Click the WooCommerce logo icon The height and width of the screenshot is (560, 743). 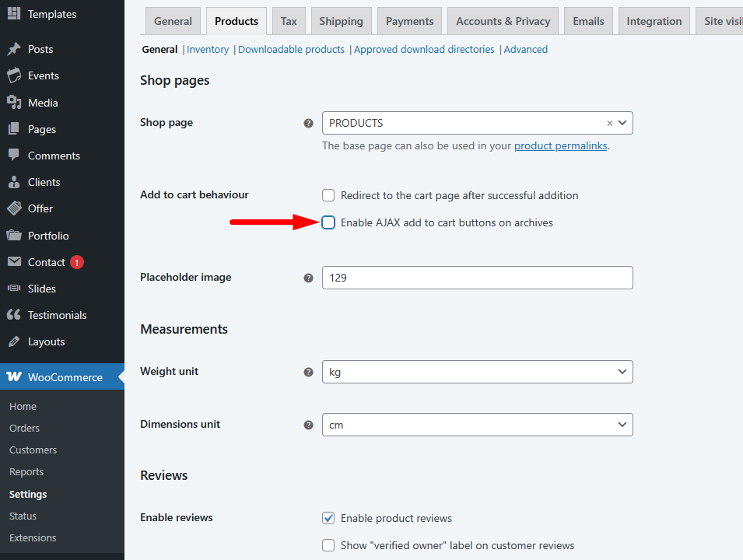pyautogui.click(x=14, y=377)
